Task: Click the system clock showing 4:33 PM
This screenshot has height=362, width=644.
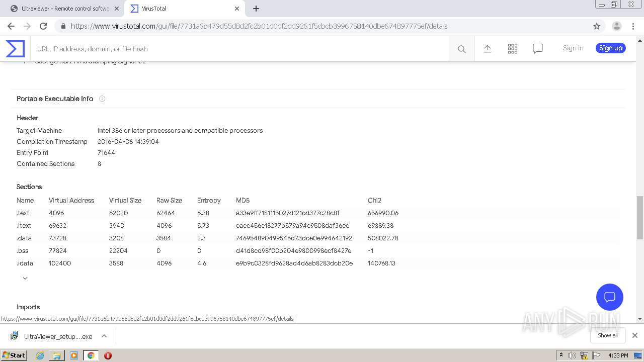Action: pyautogui.click(x=618, y=355)
